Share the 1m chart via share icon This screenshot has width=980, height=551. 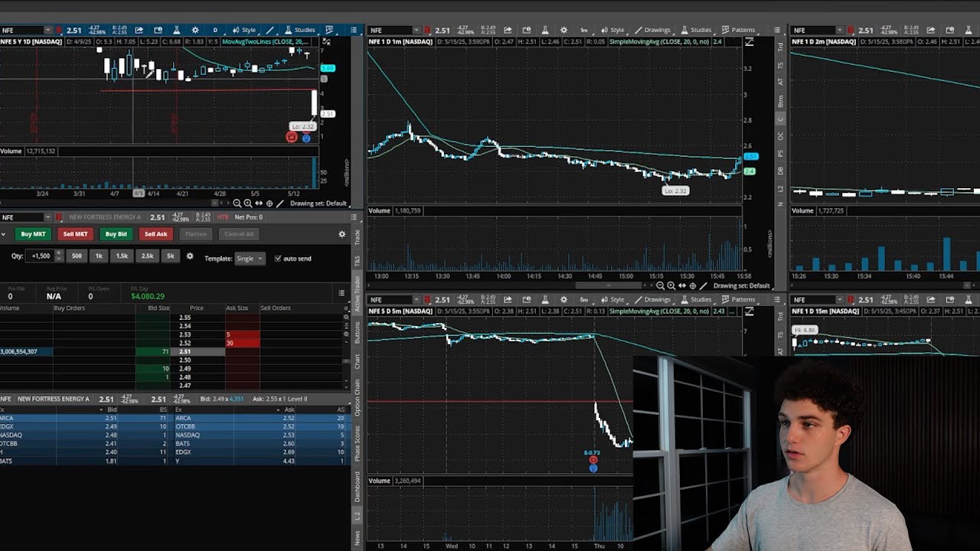click(508, 30)
